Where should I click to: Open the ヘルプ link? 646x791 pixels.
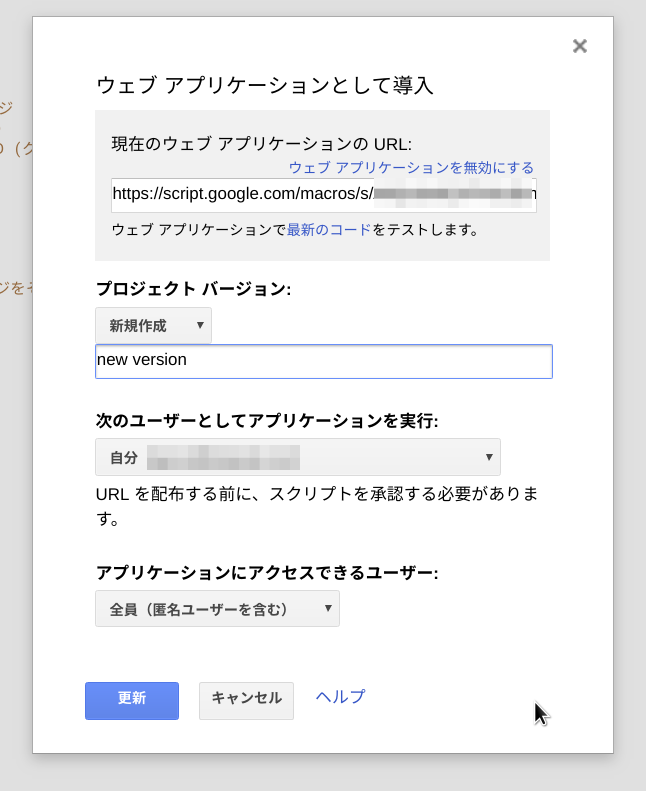click(340, 697)
